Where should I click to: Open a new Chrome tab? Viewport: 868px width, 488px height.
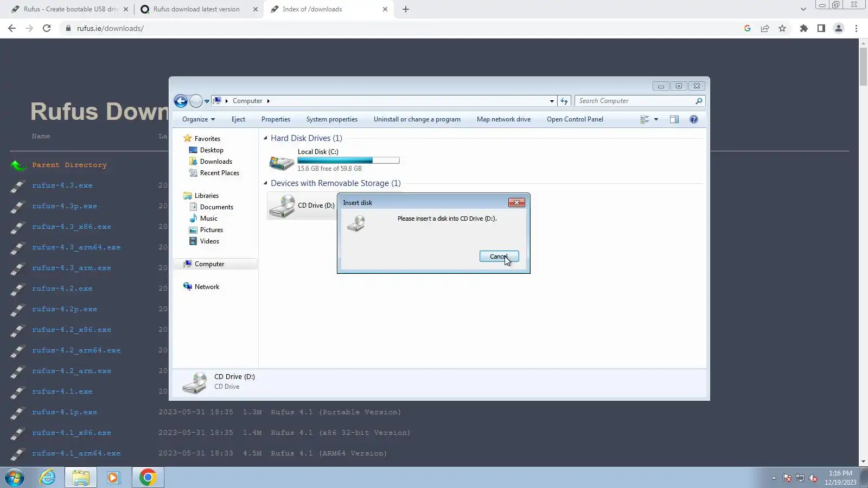pyautogui.click(x=406, y=9)
